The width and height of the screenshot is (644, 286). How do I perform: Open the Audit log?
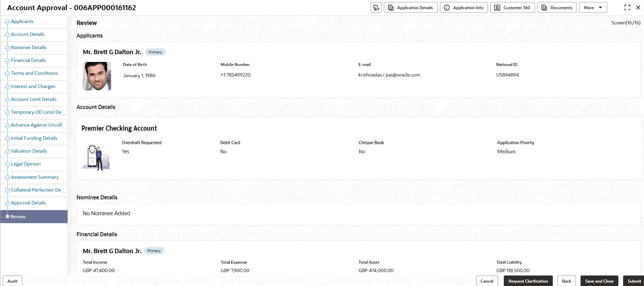pyautogui.click(x=13, y=281)
